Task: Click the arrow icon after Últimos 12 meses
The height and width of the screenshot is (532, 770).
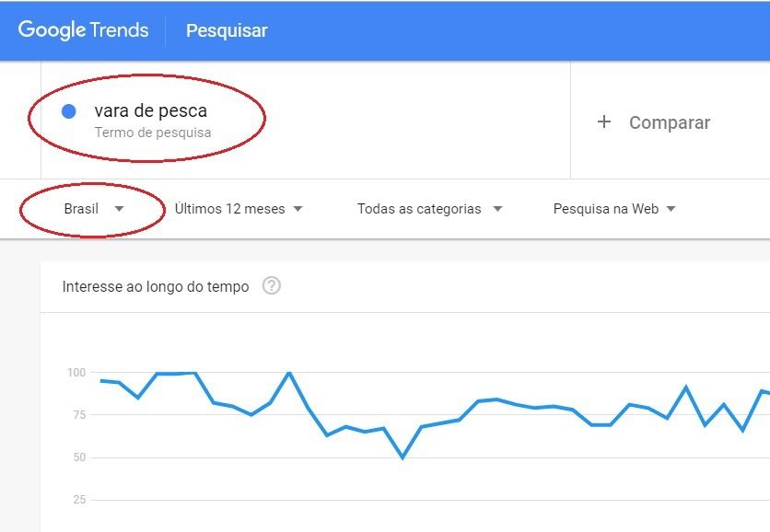Action: 297,209
